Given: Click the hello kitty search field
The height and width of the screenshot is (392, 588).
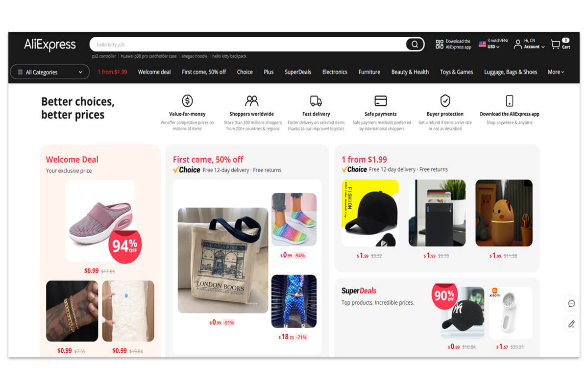Looking at the screenshot, I should coord(247,45).
